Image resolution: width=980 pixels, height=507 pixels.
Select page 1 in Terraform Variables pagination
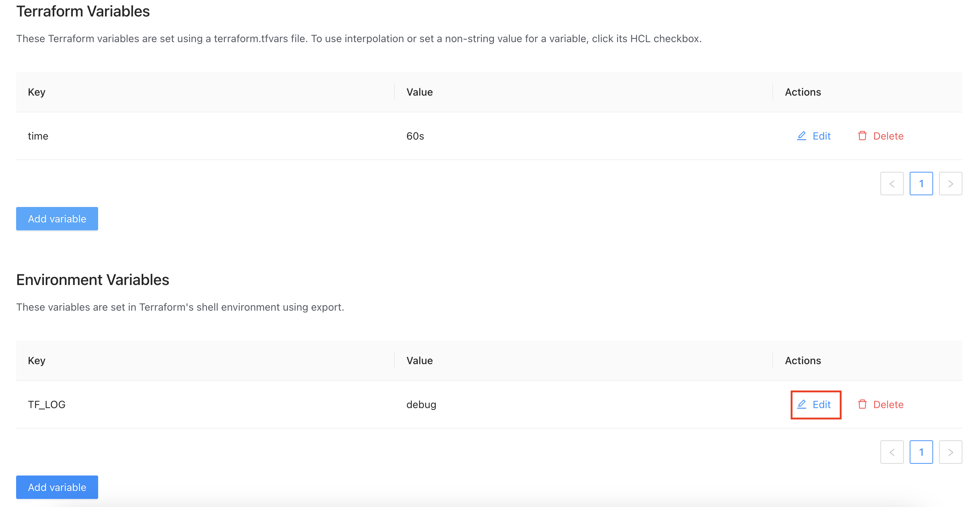921,184
